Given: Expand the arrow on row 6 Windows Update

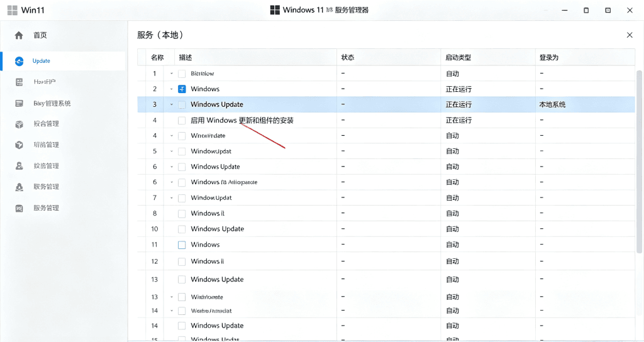Looking at the screenshot, I should pyautogui.click(x=172, y=167).
